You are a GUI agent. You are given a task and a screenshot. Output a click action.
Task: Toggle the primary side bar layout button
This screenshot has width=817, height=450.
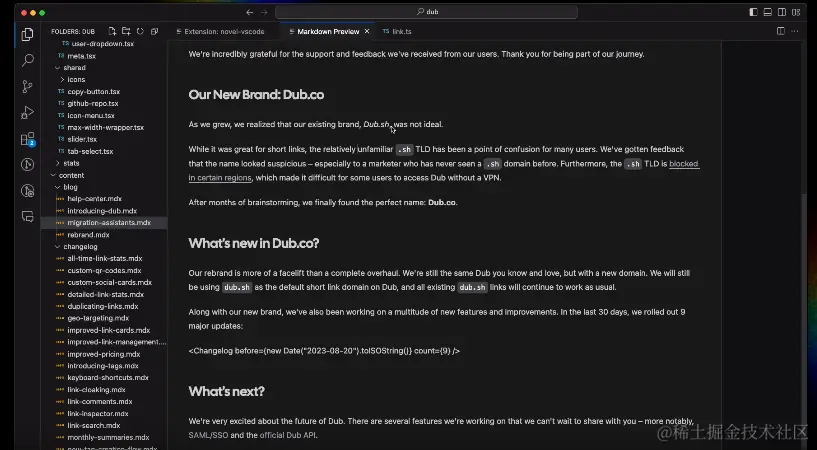pyautogui.click(x=753, y=12)
